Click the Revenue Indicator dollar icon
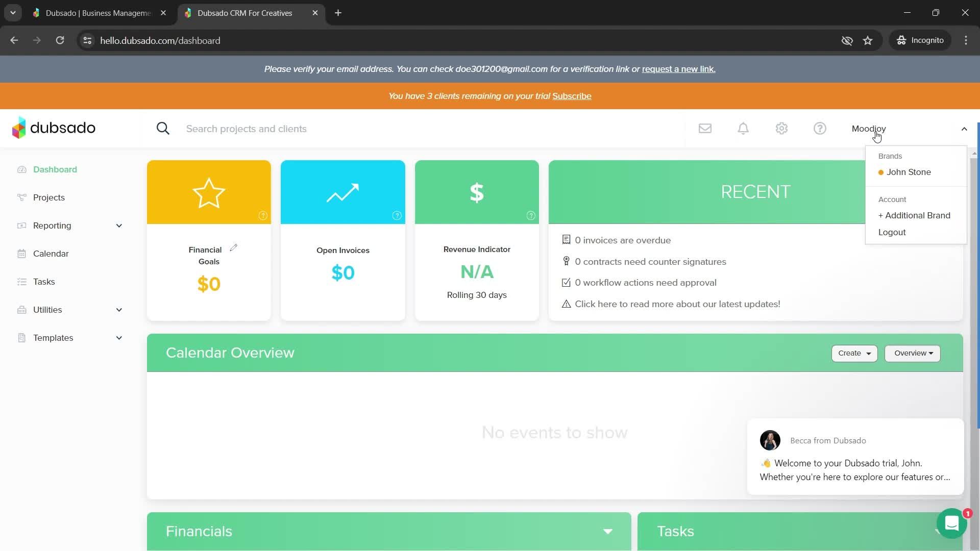The height and width of the screenshot is (551, 980). (477, 192)
